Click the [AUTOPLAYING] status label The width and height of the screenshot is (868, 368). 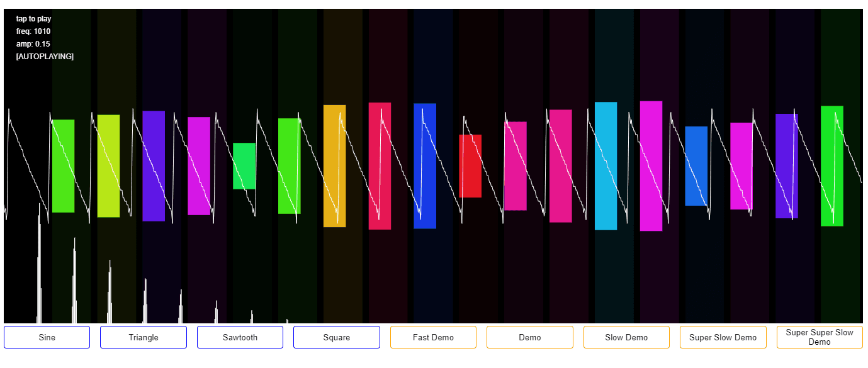tap(45, 57)
